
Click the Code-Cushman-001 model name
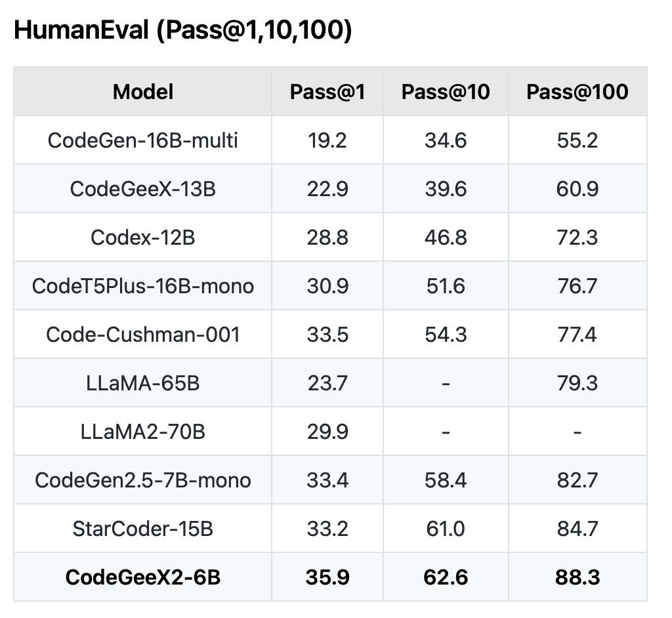[143, 335]
